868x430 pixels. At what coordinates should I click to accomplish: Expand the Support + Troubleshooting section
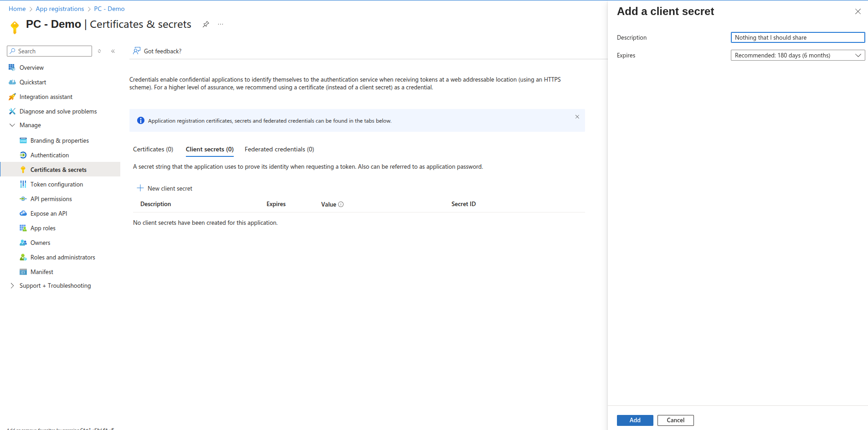(x=55, y=285)
